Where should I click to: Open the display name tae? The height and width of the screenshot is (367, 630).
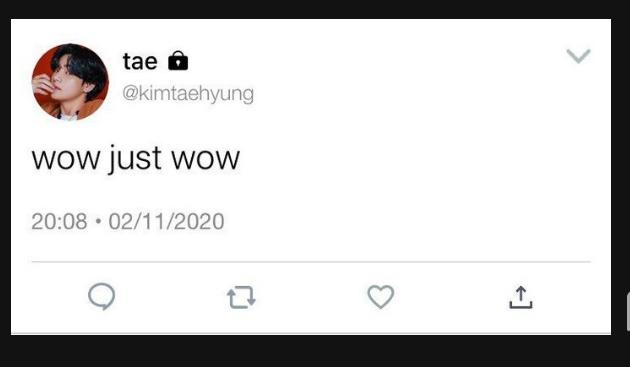pos(140,61)
